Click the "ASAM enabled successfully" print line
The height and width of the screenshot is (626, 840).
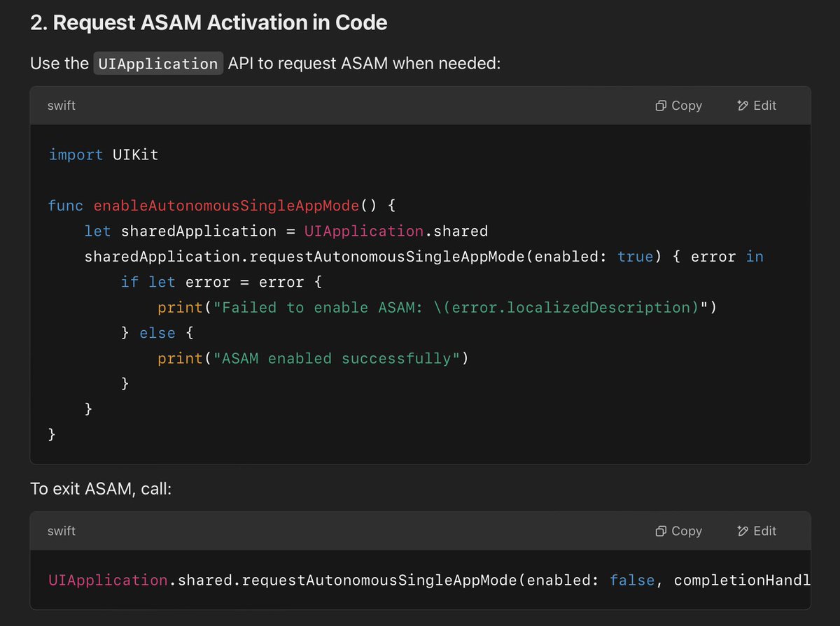click(313, 358)
